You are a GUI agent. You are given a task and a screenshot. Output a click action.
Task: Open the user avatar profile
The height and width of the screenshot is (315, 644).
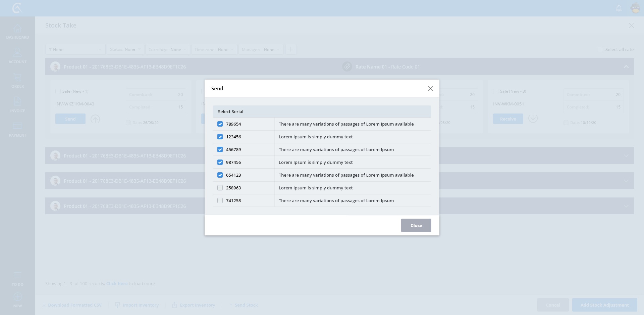635,8
